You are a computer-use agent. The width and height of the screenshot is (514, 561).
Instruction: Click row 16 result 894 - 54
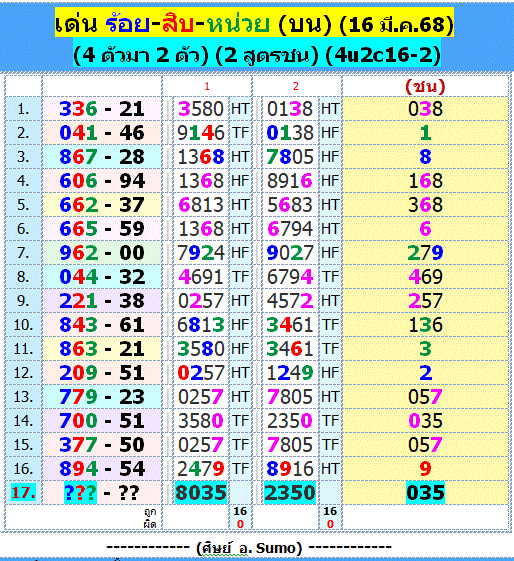(102, 469)
